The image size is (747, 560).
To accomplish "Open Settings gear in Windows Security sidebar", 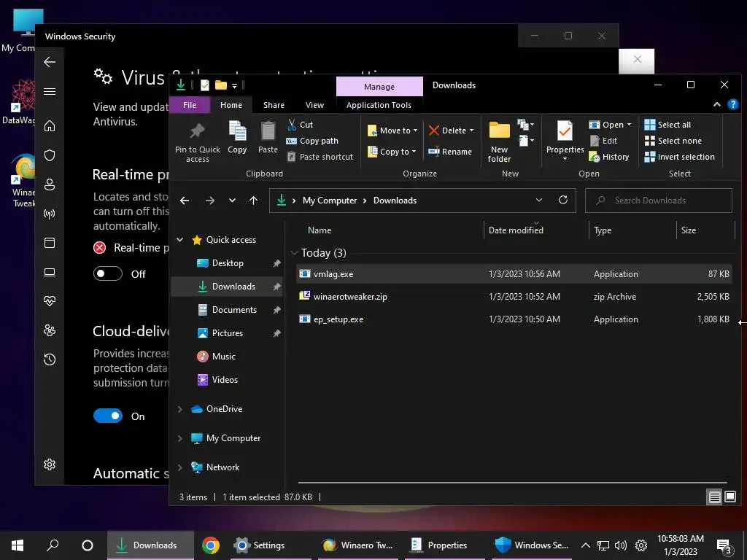I will click(x=50, y=464).
